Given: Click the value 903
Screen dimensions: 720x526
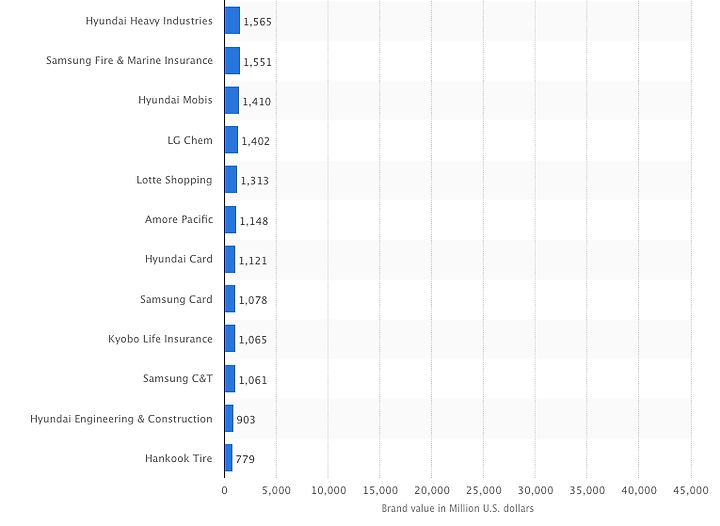Looking at the screenshot, I should 246,420.
